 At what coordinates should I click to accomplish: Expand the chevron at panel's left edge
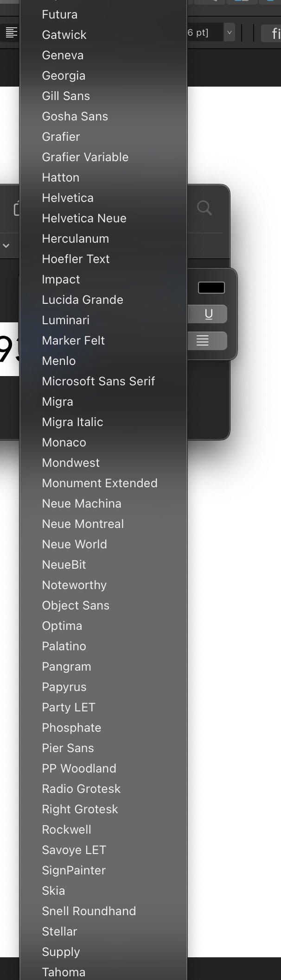(x=6, y=245)
